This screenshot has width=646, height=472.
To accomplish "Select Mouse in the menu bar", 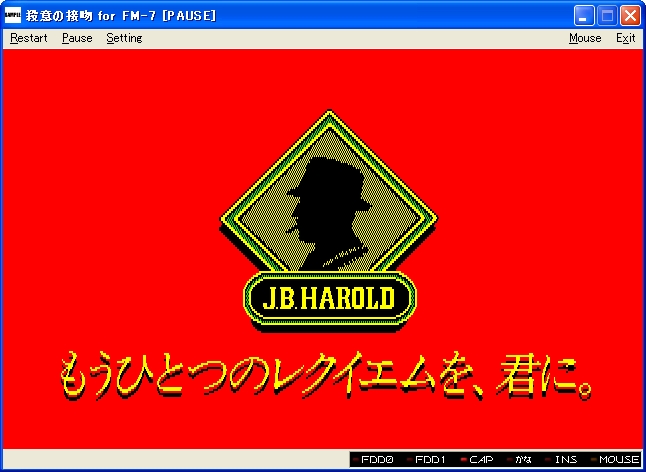I will 585,38.
